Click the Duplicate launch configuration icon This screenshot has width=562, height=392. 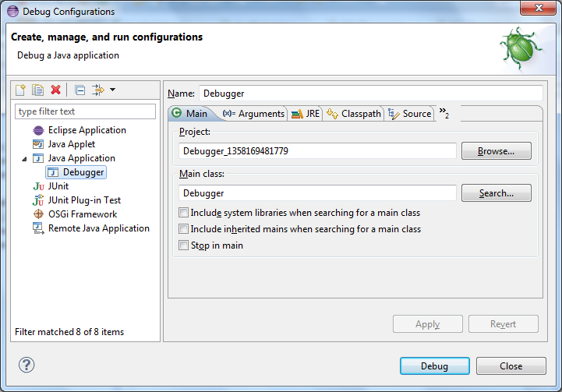[x=37, y=90]
